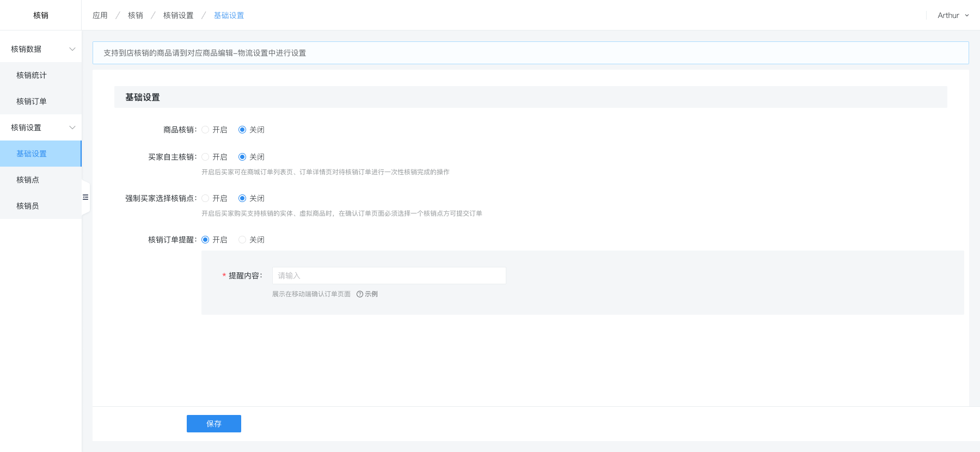Go to 核销订单 menu item

click(32, 101)
